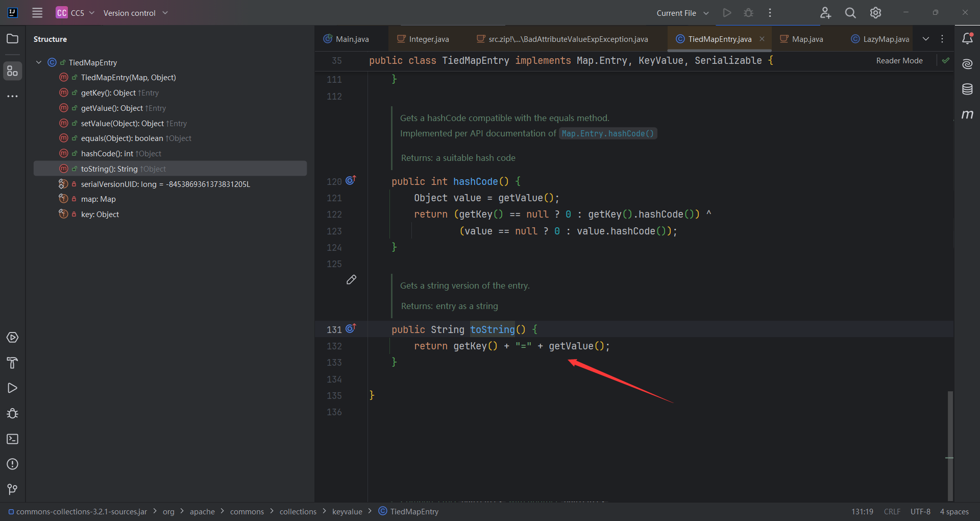Open the Build hammer tool window
Viewport: 980px width, 521px height.
[x=12, y=363]
